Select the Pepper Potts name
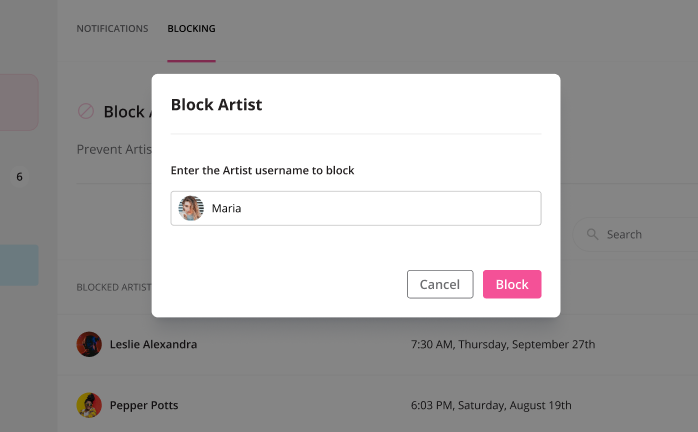 coord(144,405)
